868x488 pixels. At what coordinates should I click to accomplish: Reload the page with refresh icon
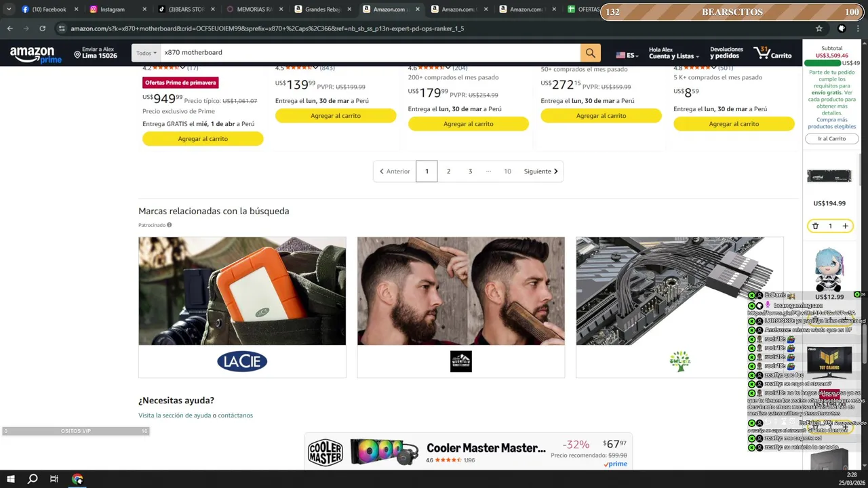click(42, 28)
